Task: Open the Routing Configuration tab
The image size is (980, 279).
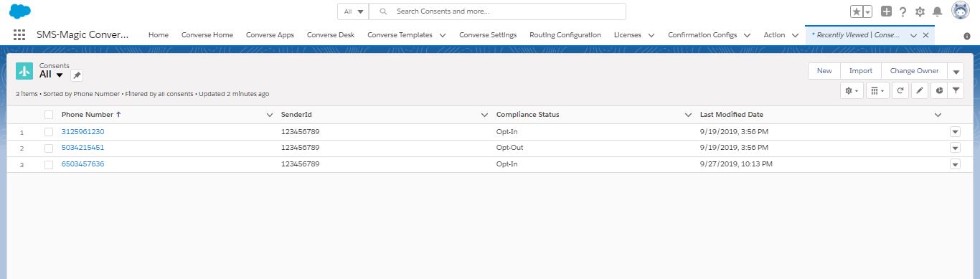Action: tap(565, 34)
